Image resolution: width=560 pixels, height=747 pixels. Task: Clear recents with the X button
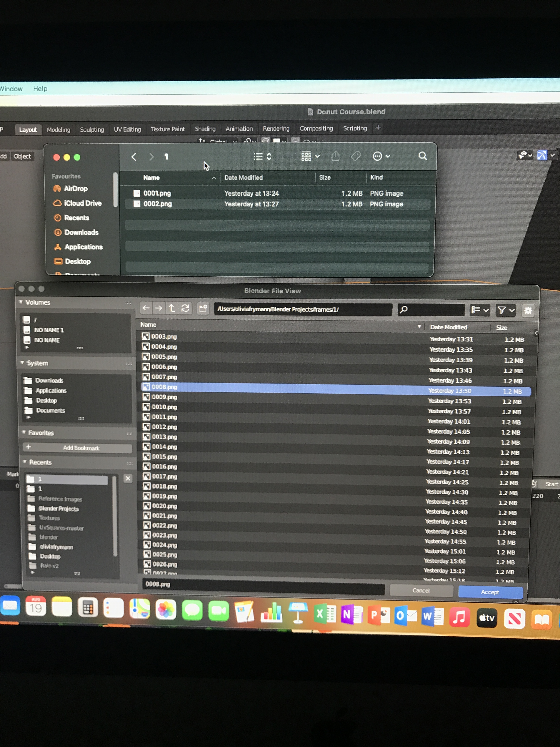[128, 478]
